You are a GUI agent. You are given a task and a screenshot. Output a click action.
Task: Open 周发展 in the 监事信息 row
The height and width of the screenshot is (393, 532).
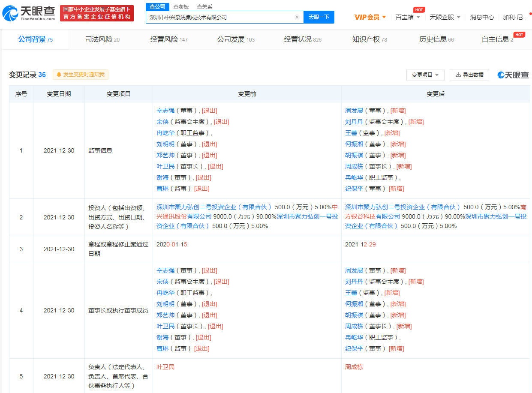[x=354, y=111]
